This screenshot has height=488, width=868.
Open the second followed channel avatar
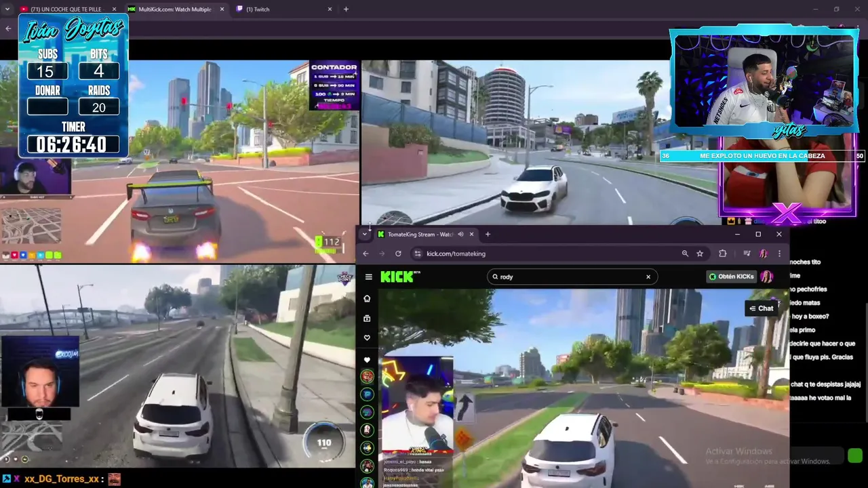[367, 394]
